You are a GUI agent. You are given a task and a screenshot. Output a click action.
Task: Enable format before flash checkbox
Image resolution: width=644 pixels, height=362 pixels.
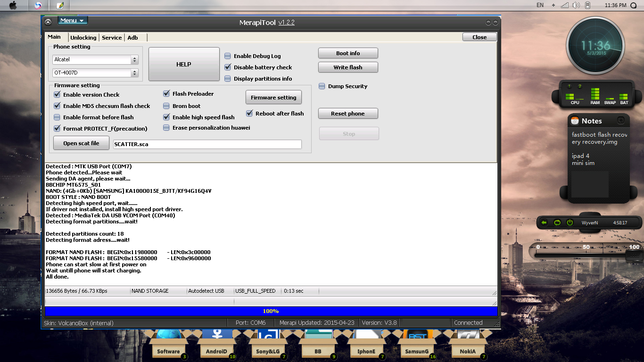click(x=57, y=117)
